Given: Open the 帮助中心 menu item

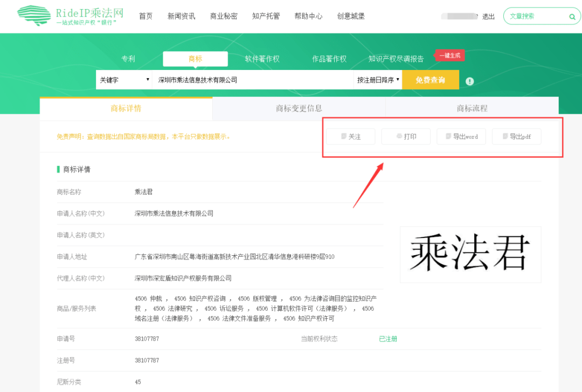Looking at the screenshot, I should click(308, 16).
